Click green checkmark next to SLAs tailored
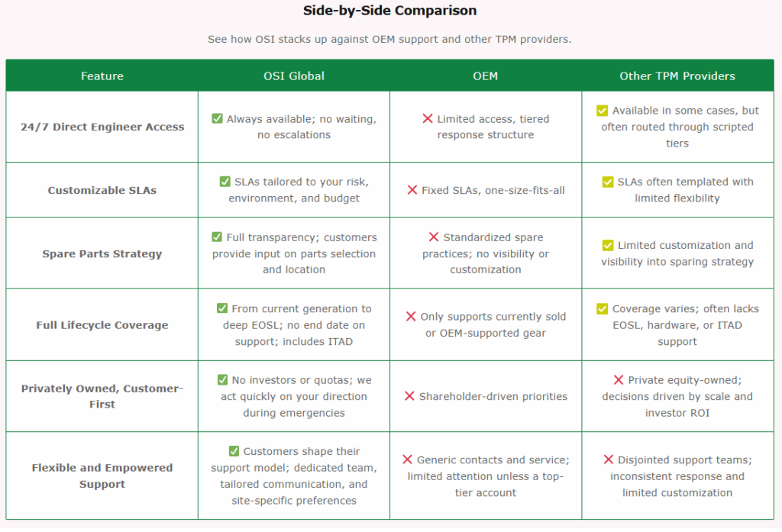Screen dimensions: 782x532 click(x=225, y=182)
